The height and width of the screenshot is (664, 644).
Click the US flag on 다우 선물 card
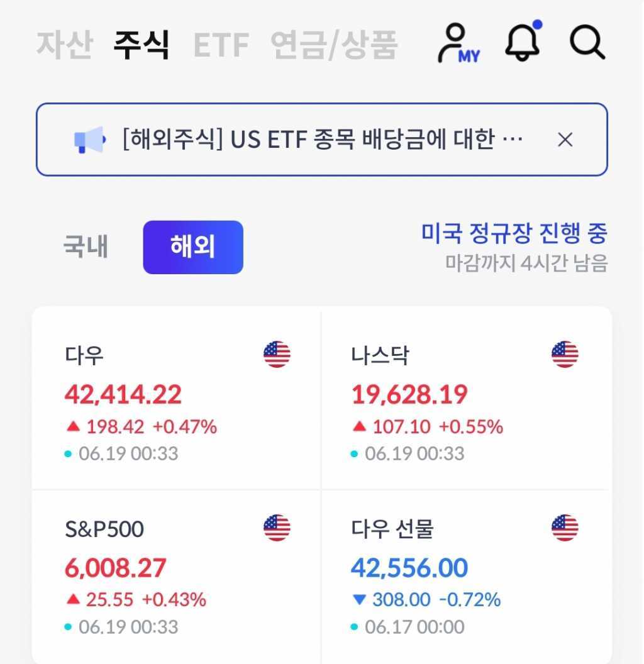565,528
